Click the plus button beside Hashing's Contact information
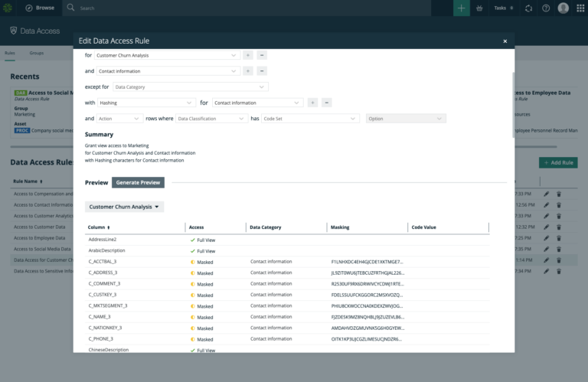This screenshot has width=588, height=382. pos(312,103)
